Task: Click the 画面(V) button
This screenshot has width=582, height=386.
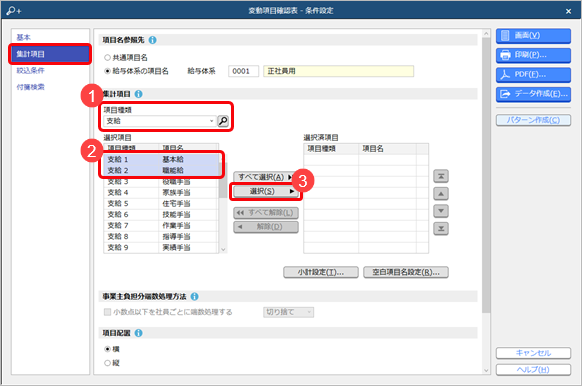Action: (x=533, y=36)
